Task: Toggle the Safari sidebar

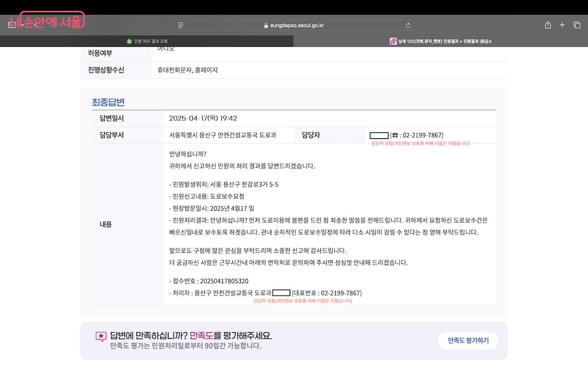Action: point(12,25)
